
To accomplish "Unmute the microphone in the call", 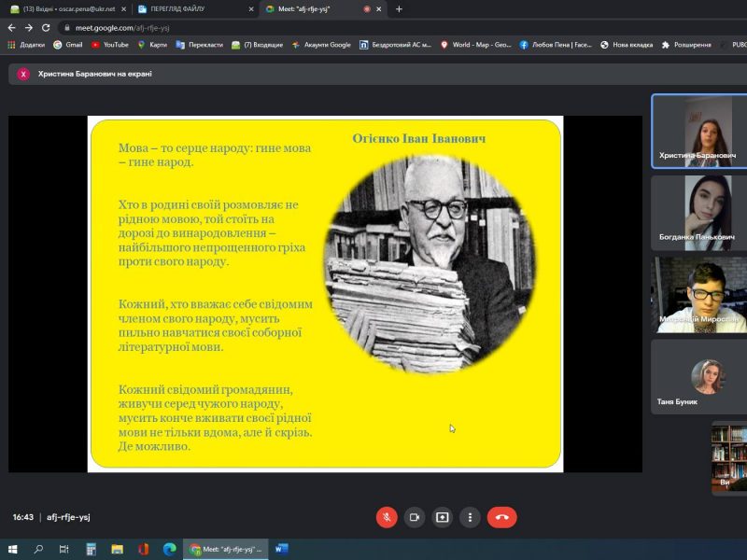I will point(387,517).
